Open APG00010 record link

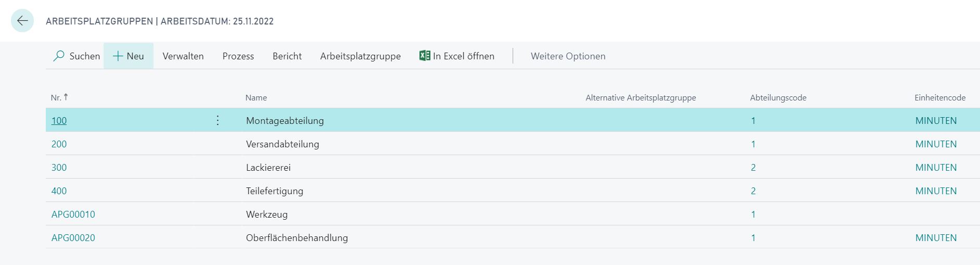point(73,214)
